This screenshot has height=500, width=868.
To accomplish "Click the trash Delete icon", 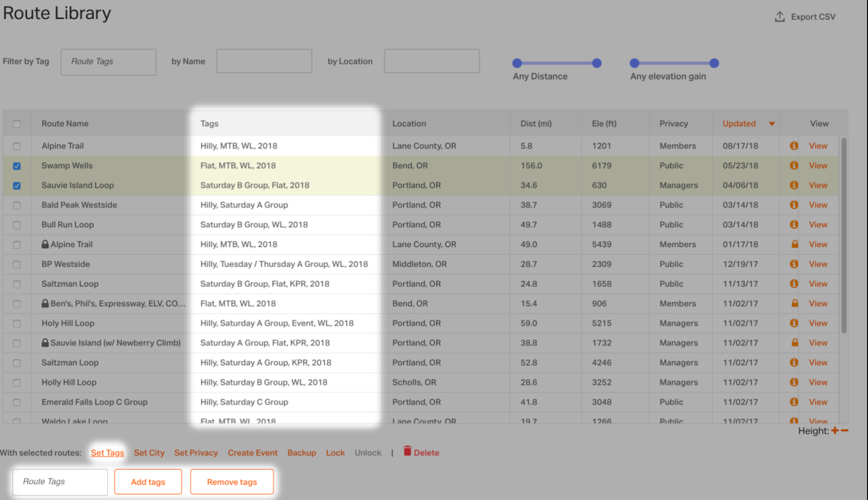I will [407, 451].
